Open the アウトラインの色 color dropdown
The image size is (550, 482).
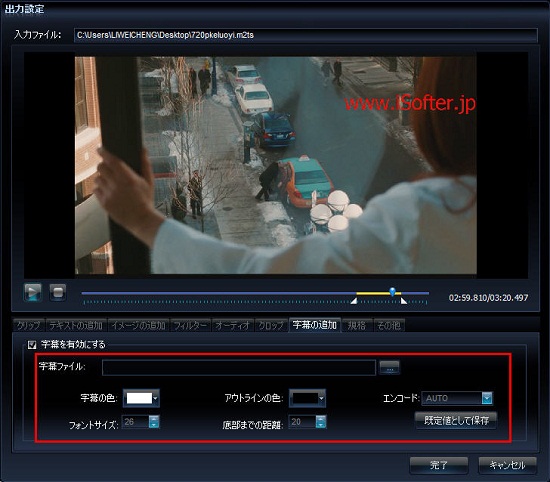point(307,398)
